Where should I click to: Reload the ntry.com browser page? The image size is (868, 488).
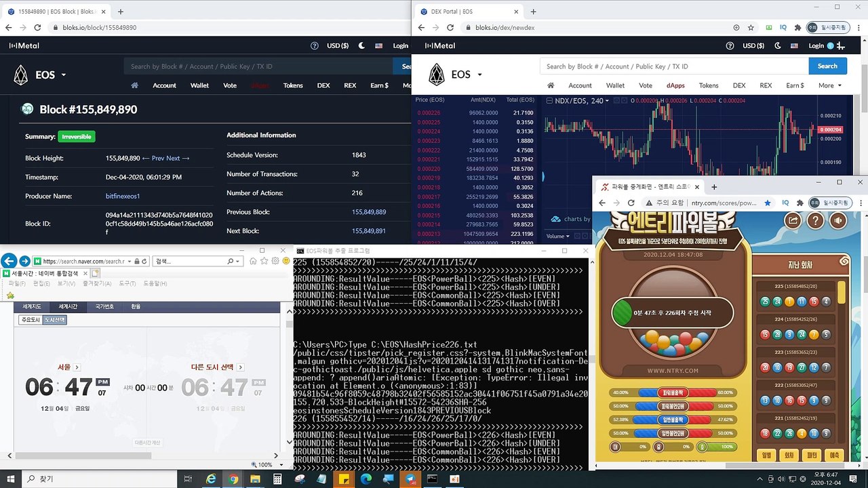point(631,203)
